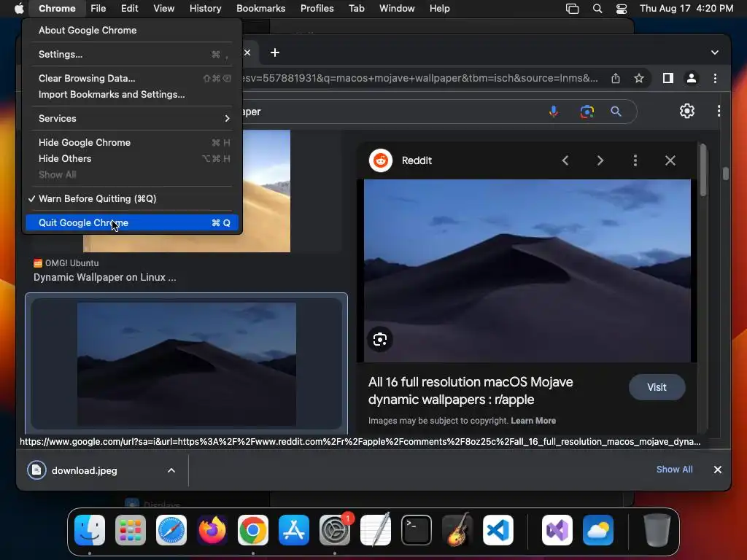Open Launchpad from the Dock
The image size is (747, 560).
(131, 530)
